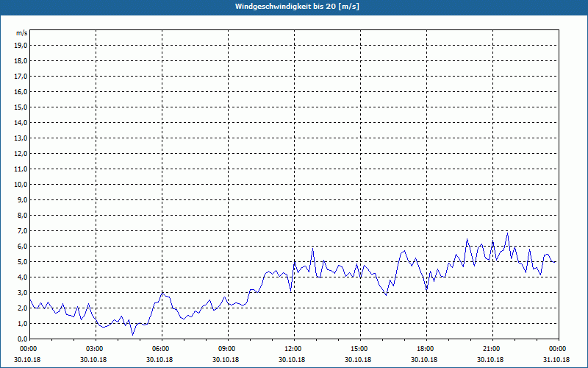Click the wind speed peak at 06:00
Image resolution: width=588 pixels, height=368 pixels.
tap(162, 292)
